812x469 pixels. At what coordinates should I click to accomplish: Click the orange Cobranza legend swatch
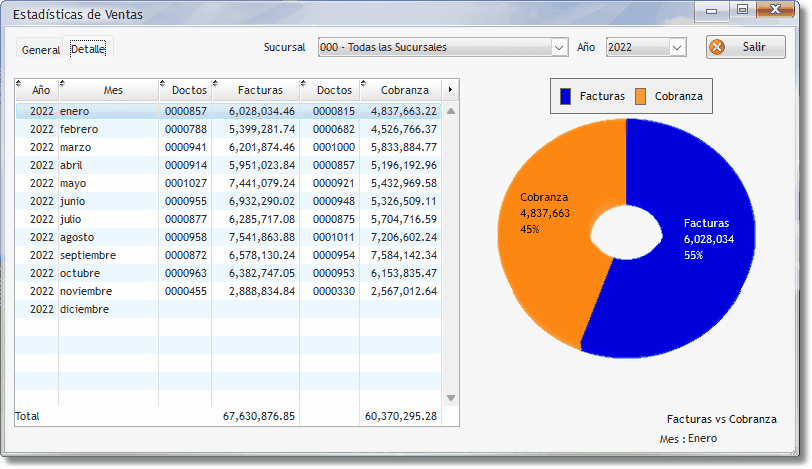coord(641,96)
